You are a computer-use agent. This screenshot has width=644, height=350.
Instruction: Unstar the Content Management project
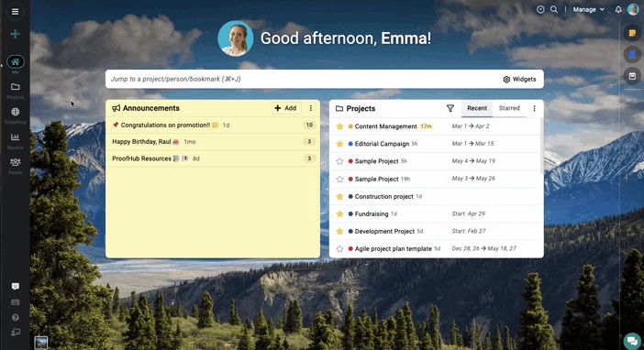point(339,126)
